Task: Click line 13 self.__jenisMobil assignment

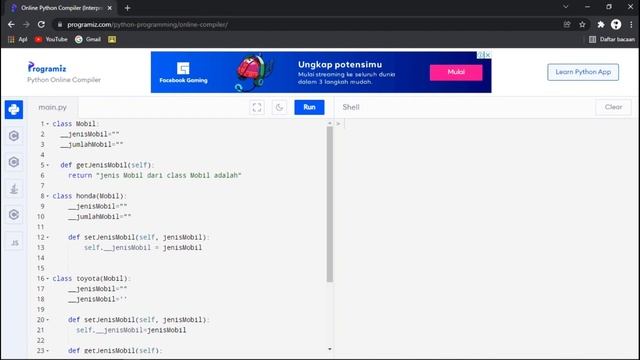Action: click(143, 247)
